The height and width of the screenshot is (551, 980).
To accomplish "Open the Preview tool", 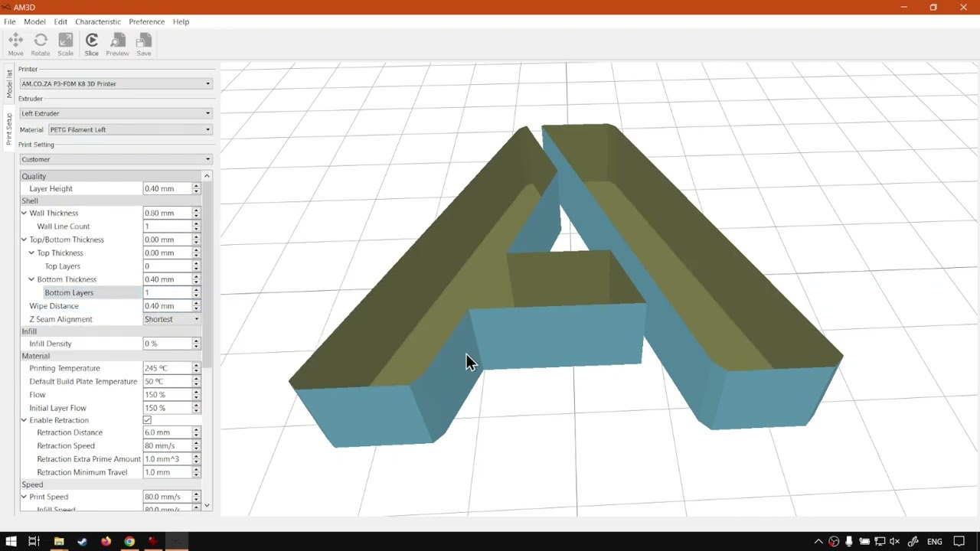I will click(117, 44).
